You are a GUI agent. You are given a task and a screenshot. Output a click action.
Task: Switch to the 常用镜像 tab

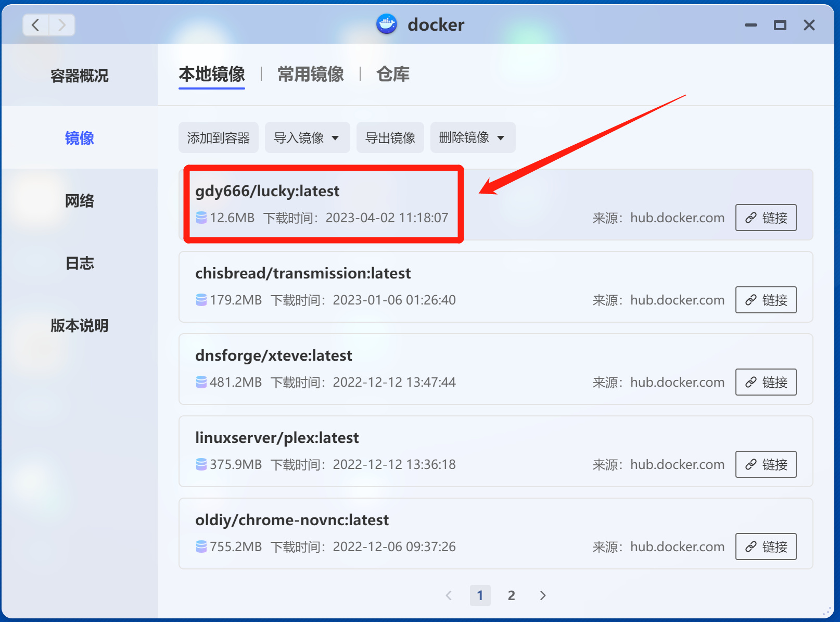(311, 74)
